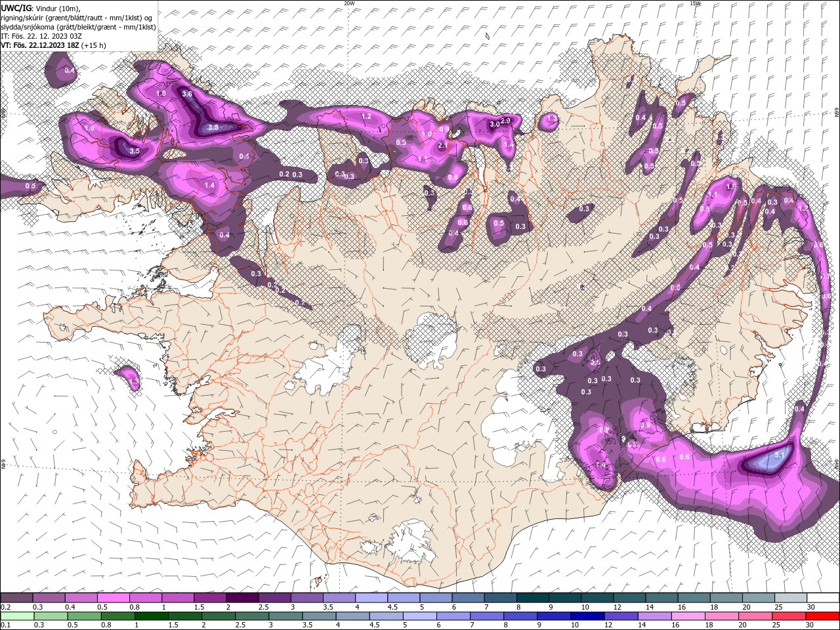Click bottom legend swatch between 18 and 20
The height and width of the screenshot is (630, 840).
[721, 616]
